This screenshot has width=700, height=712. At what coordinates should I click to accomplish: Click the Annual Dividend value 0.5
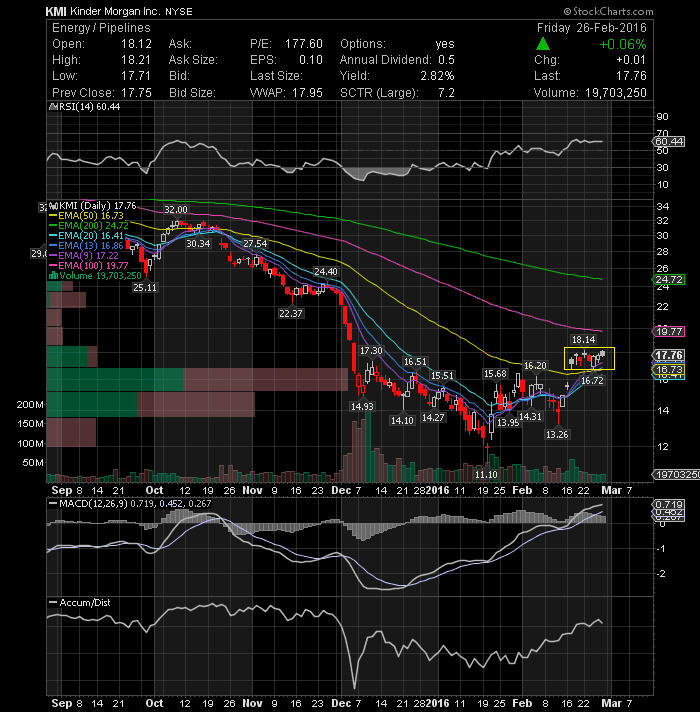pyautogui.click(x=446, y=60)
